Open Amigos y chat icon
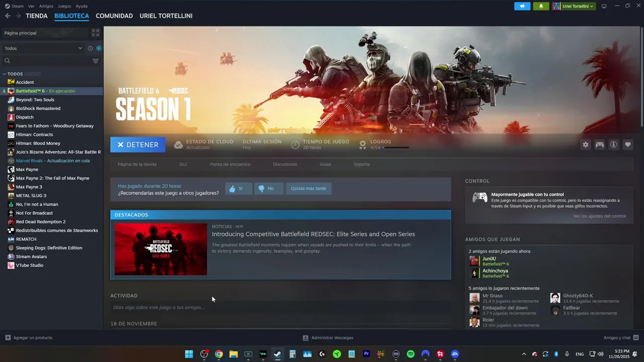644x362 pixels. pyautogui.click(x=636, y=338)
